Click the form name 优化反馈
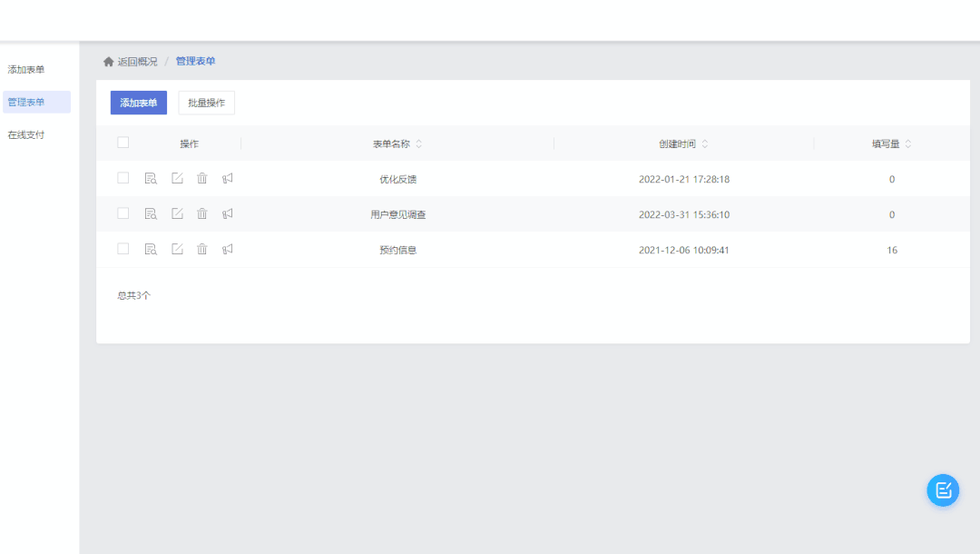The width and height of the screenshot is (980, 554). click(x=398, y=179)
